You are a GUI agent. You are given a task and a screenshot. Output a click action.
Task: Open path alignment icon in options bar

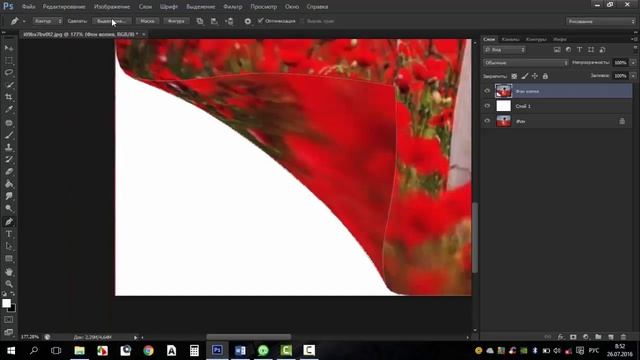click(x=214, y=21)
